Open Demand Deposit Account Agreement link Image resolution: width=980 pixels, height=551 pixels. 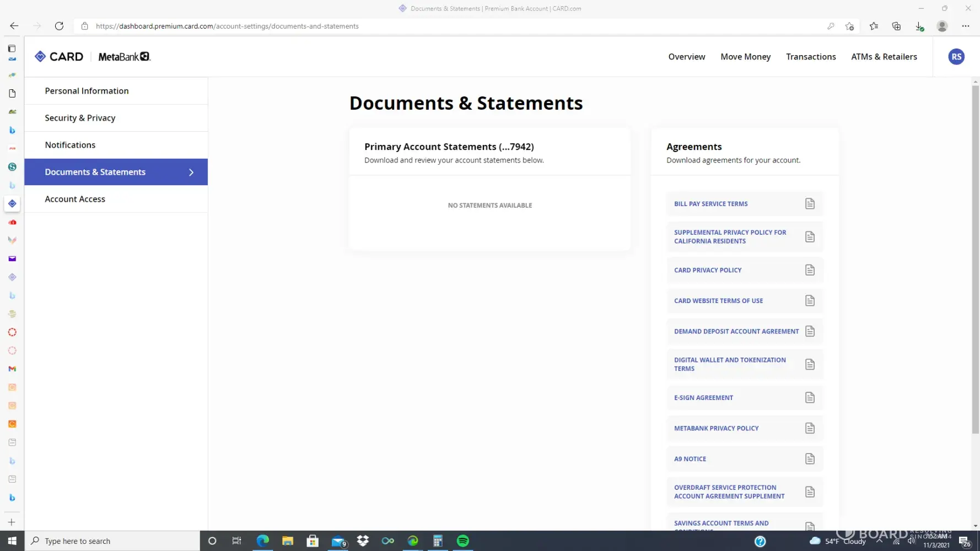[736, 332]
